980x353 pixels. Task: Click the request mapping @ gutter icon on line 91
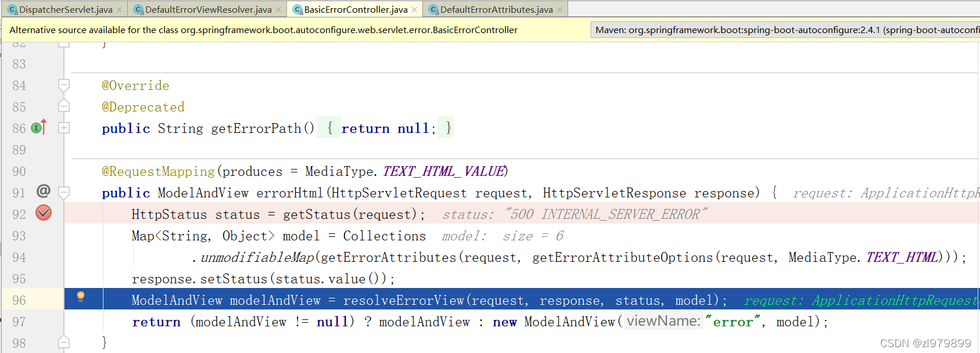click(44, 190)
